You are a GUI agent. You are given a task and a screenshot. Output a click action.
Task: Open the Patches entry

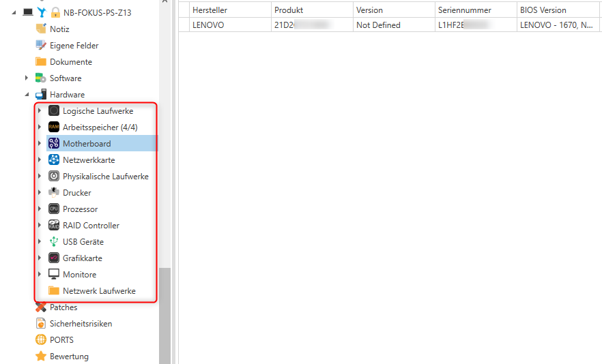tap(63, 307)
